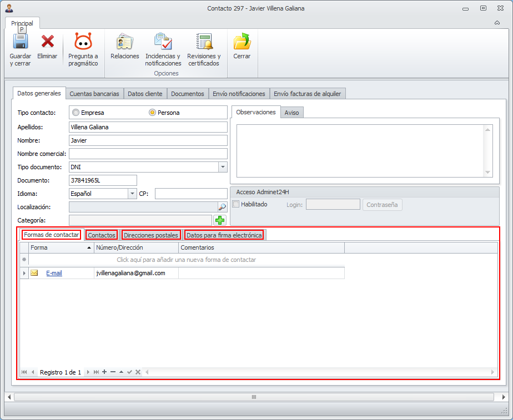Switch to the Cuentas bancarias tab
This screenshot has width=513, height=420.
tap(94, 94)
